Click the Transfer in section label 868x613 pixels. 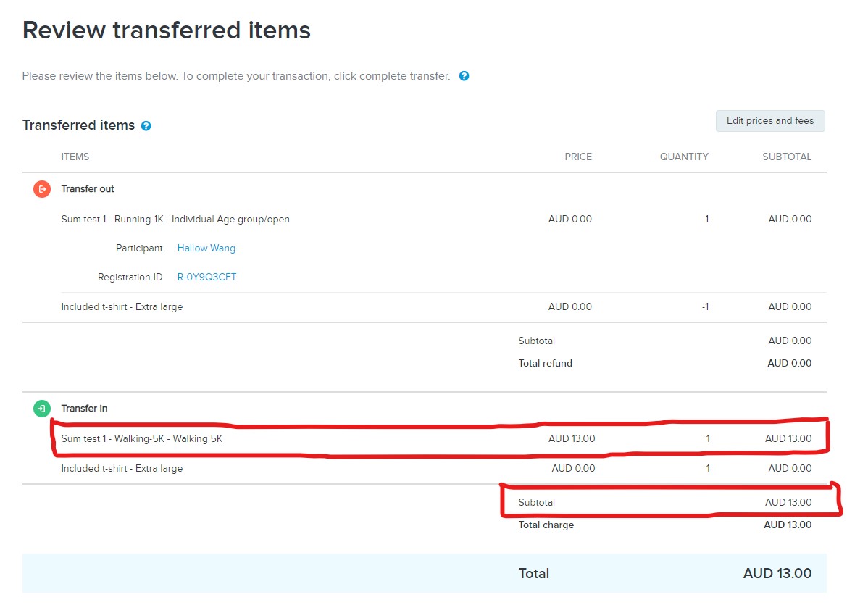tap(84, 409)
